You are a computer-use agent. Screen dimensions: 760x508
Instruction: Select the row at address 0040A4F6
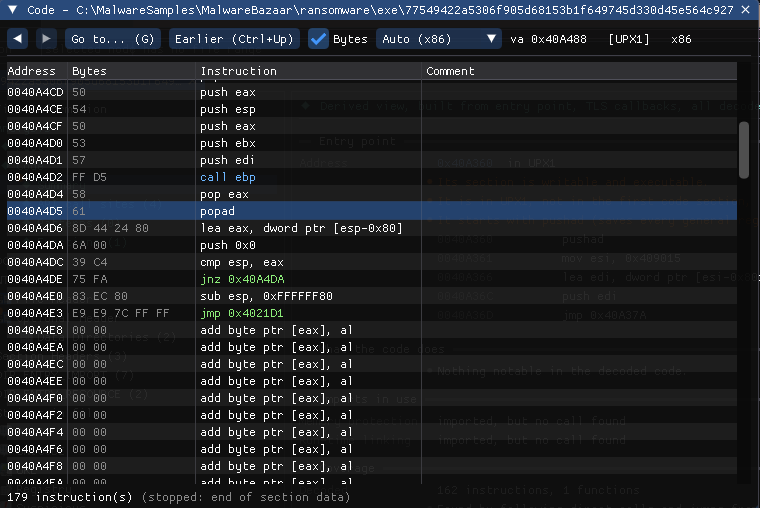click(372, 449)
